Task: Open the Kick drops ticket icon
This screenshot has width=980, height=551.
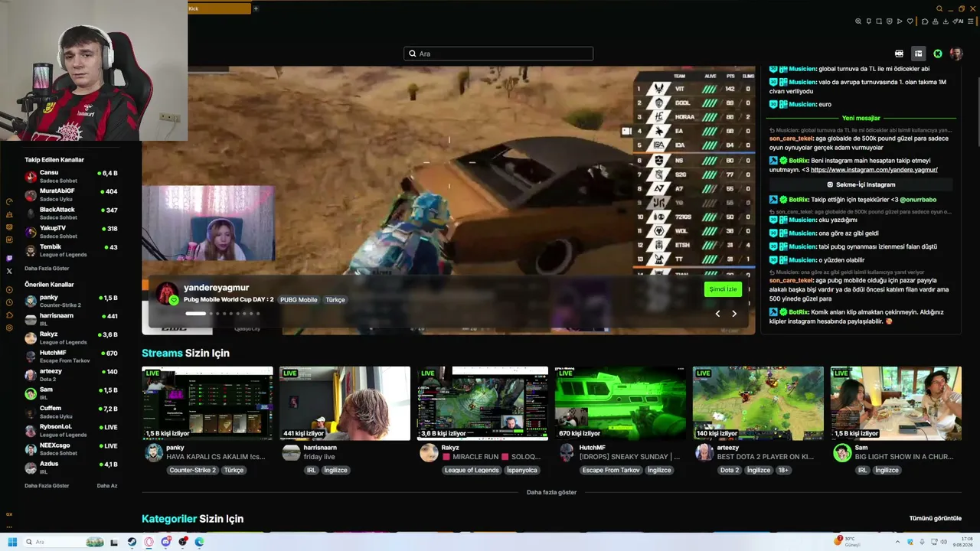Action: coord(899,54)
